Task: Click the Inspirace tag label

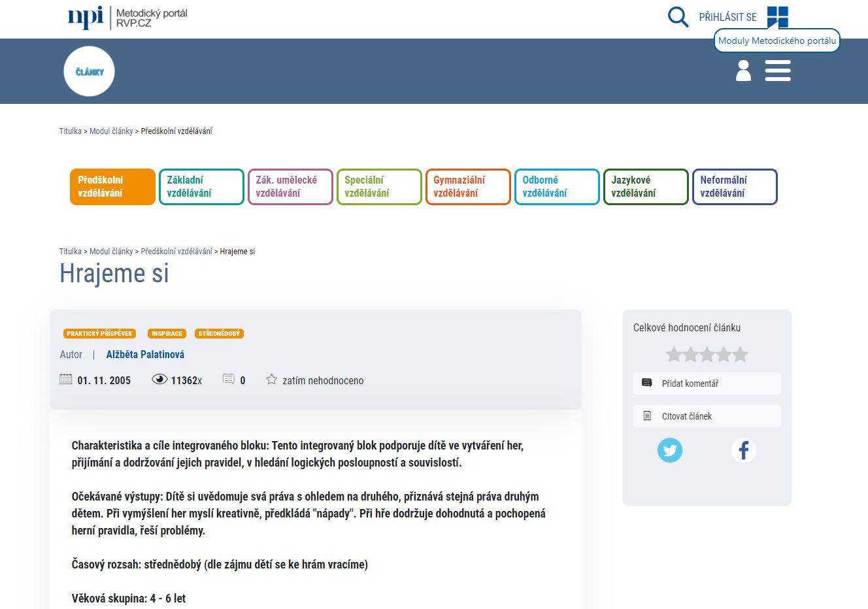Action: 167,334
